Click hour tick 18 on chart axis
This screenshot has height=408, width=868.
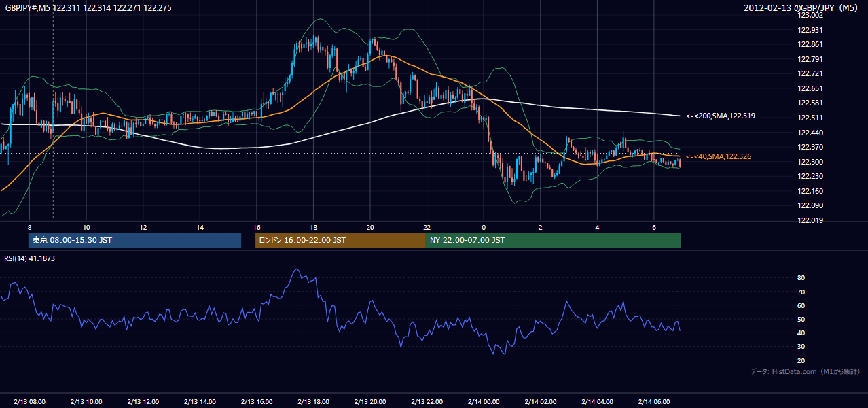313,226
